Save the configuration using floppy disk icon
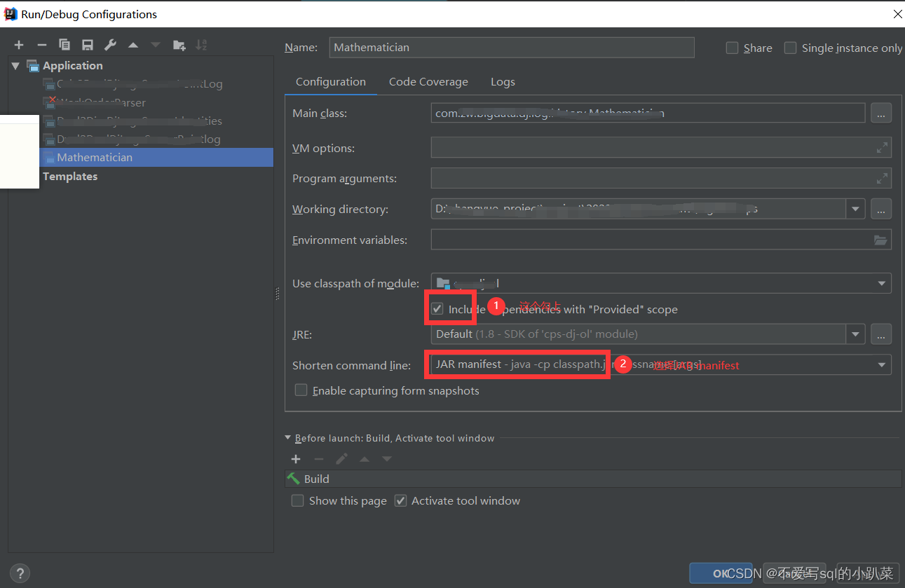905x588 pixels. point(86,44)
